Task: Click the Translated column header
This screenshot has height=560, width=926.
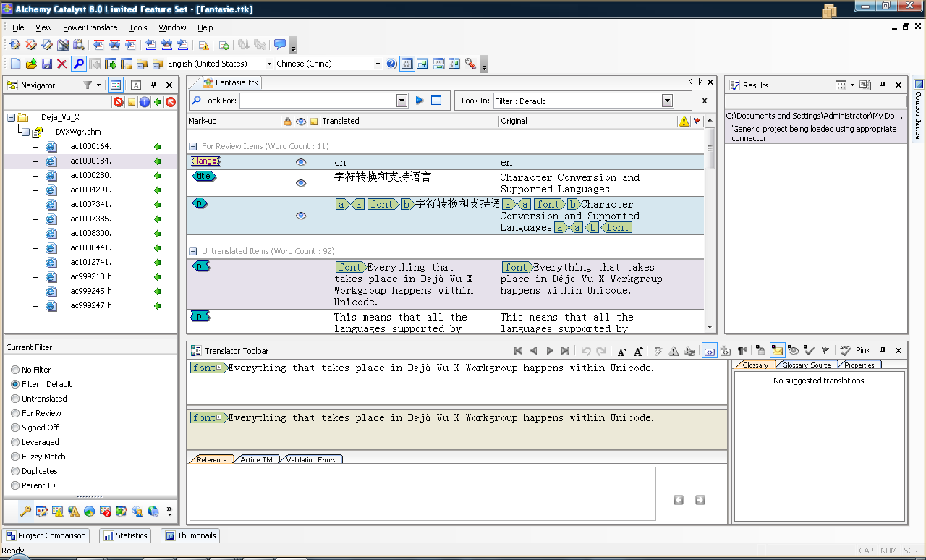Action: [x=409, y=121]
